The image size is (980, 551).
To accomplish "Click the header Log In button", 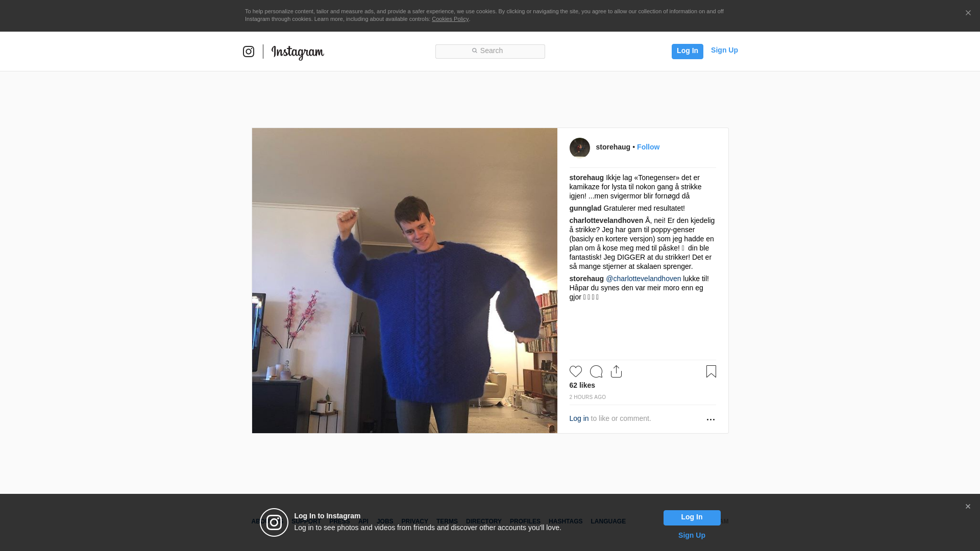I will pyautogui.click(x=687, y=52).
